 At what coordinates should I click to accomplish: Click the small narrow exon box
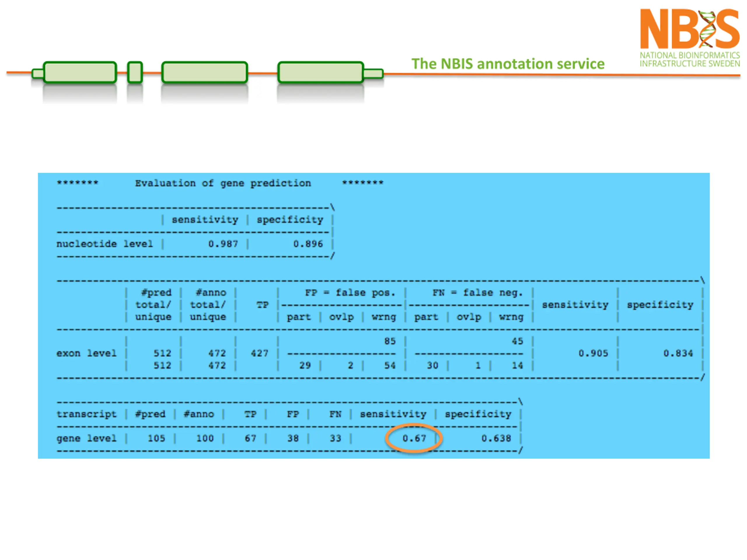coord(135,72)
